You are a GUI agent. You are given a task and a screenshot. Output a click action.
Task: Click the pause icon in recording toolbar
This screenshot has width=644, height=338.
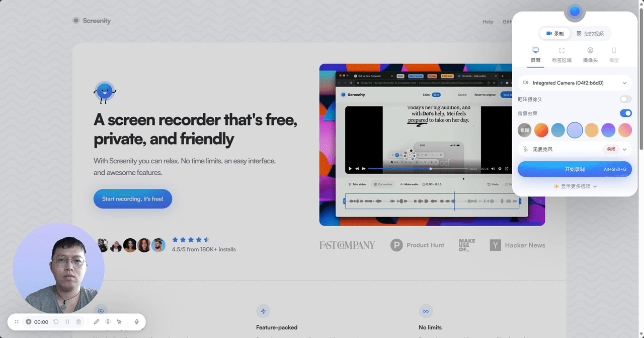coord(67,322)
